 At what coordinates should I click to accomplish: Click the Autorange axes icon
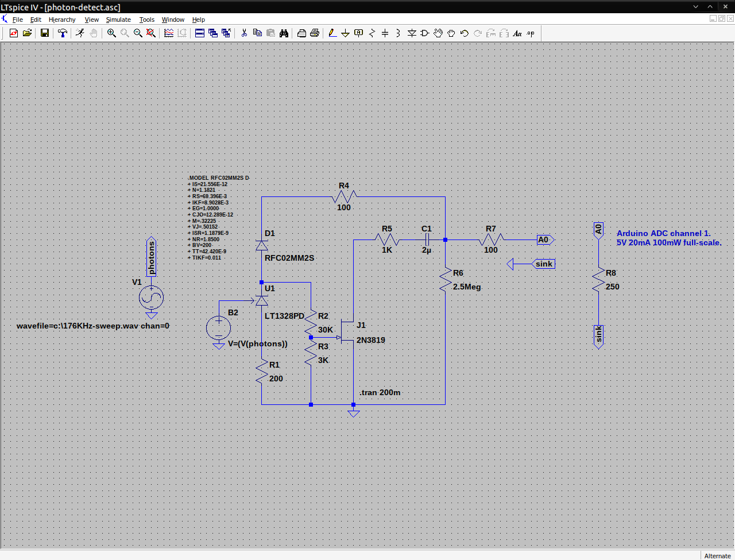(x=182, y=33)
